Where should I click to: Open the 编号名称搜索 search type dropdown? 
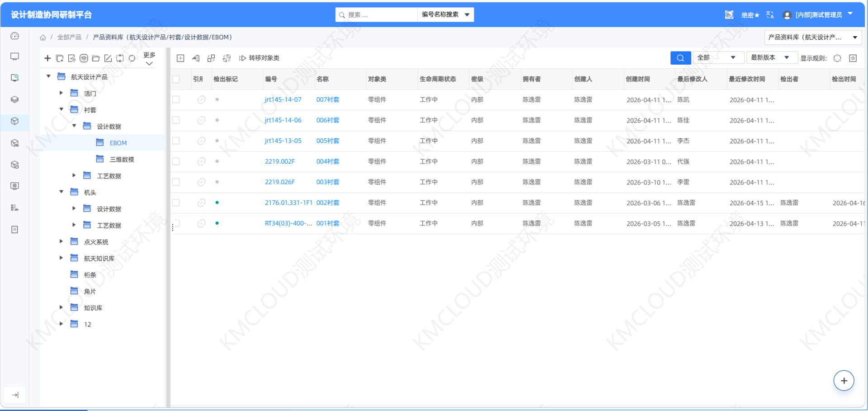(445, 14)
